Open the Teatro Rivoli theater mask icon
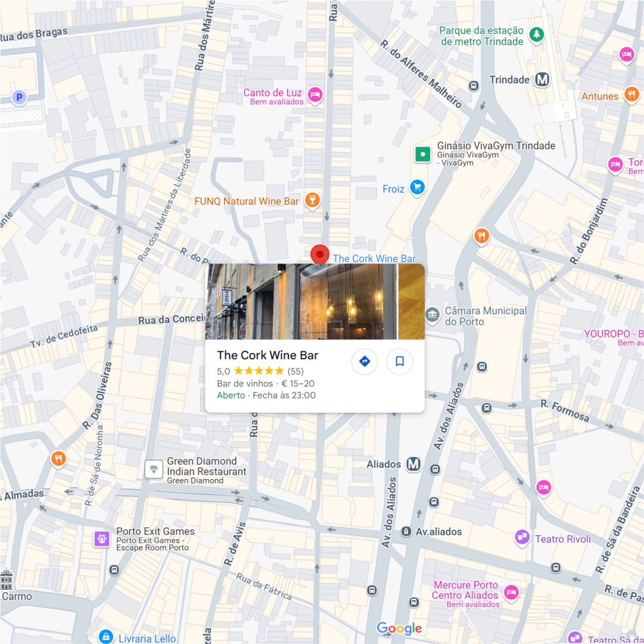The height and width of the screenshot is (644, 644). tap(522, 537)
